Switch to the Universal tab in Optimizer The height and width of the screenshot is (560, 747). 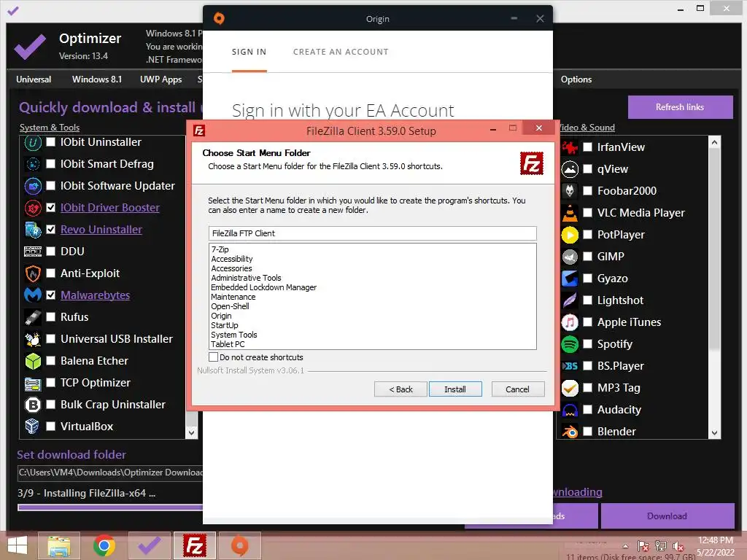[34, 79]
